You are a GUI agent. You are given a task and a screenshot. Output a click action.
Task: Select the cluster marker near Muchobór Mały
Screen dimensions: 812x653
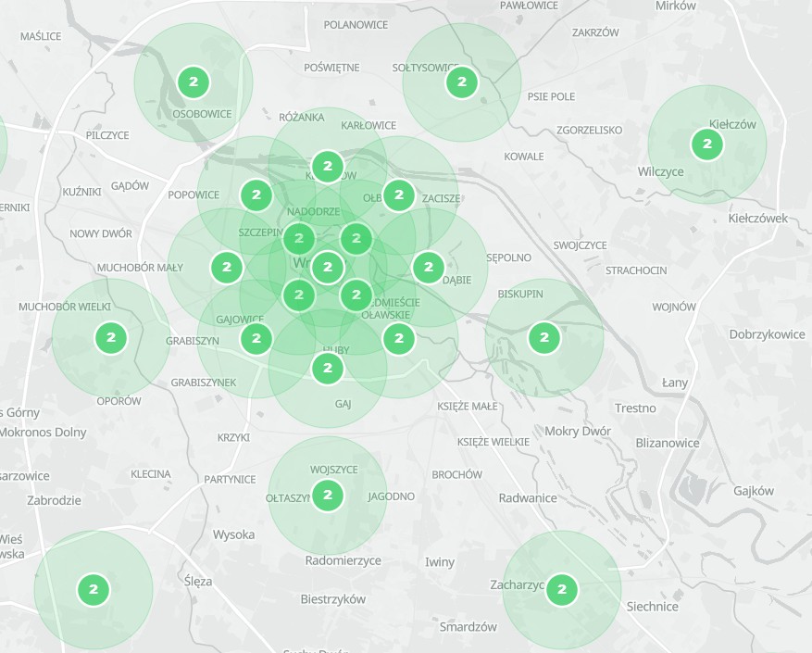click(226, 268)
